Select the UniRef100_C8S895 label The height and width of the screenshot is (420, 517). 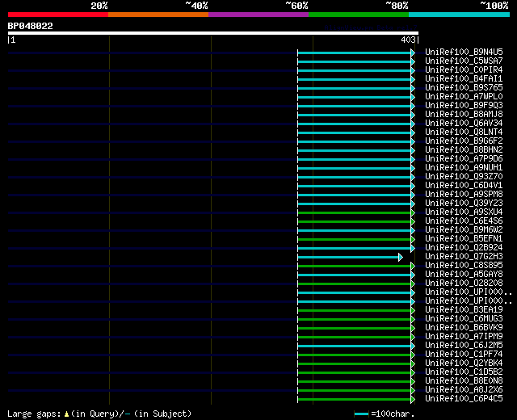coord(464,266)
